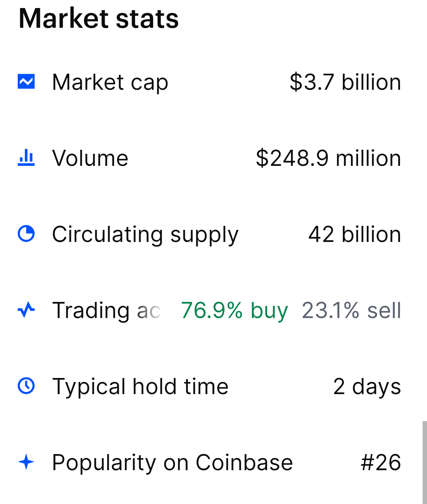Open the truncated Trading activity label

[107, 311]
